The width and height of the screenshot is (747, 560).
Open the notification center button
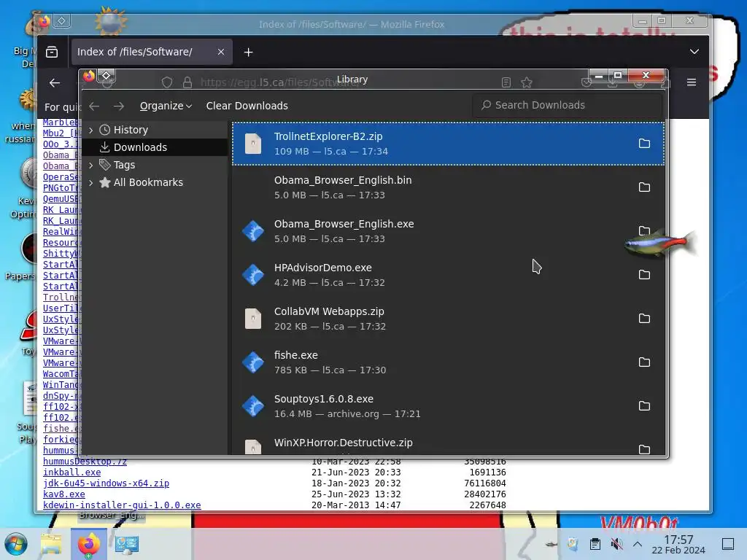coord(728,544)
